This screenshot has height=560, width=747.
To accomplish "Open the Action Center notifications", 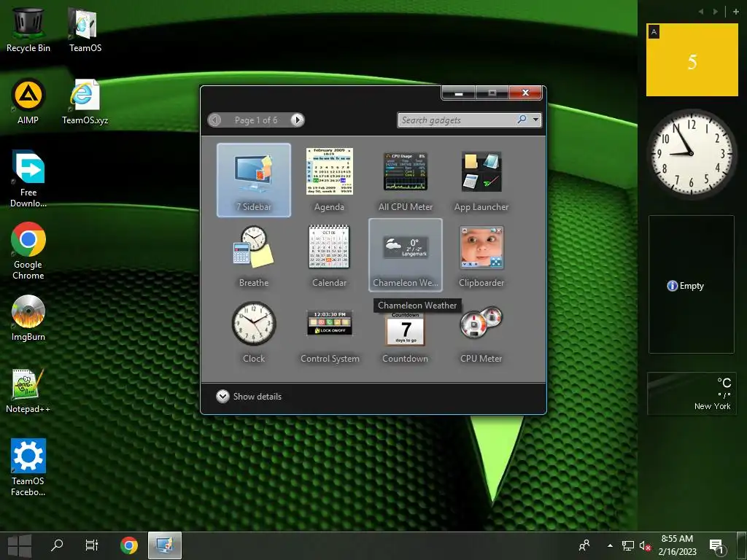I will coord(716,546).
